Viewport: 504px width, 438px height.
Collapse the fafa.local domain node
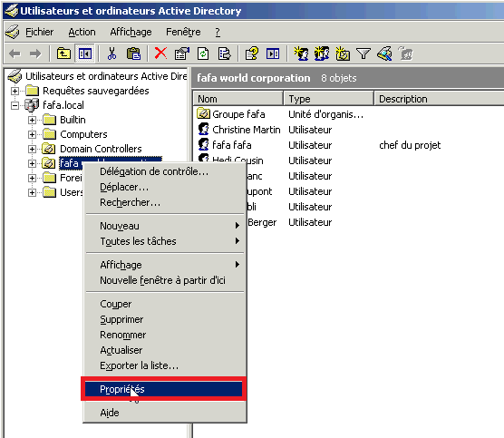tap(15, 105)
